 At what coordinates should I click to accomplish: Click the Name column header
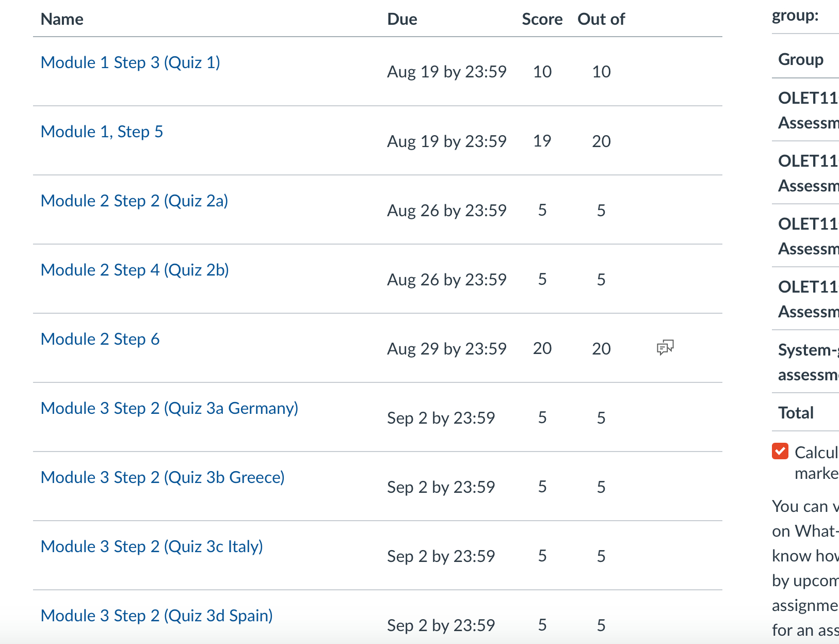tap(62, 19)
